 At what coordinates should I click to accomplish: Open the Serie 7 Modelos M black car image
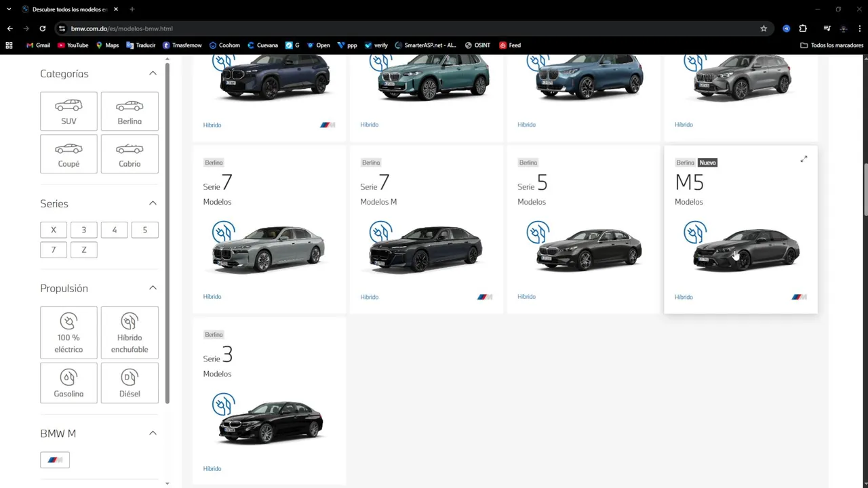pos(426,249)
